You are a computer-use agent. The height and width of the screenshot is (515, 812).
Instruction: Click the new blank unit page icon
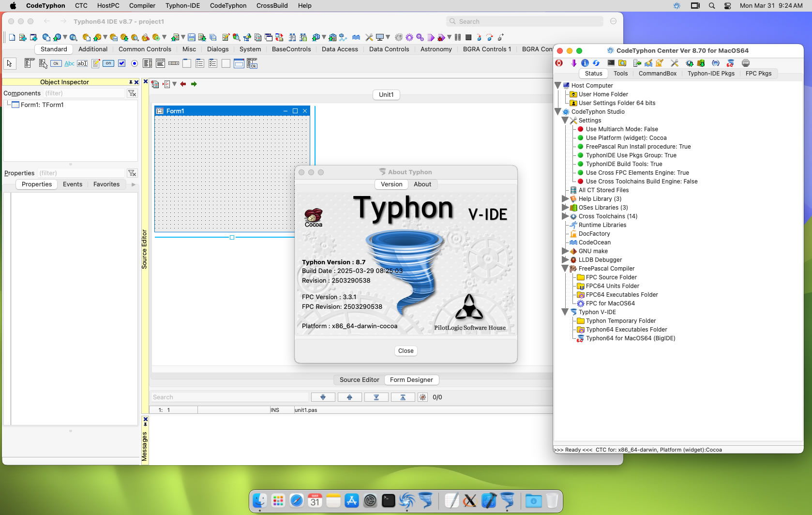coord(12,37)
